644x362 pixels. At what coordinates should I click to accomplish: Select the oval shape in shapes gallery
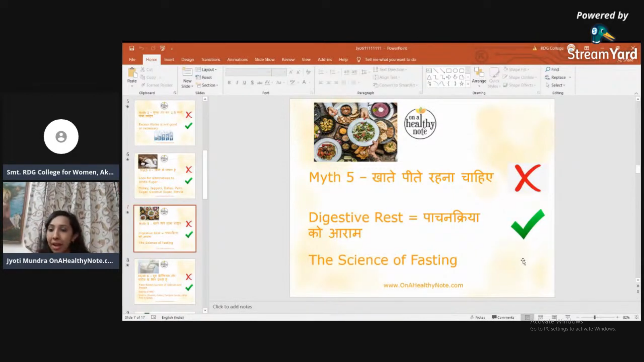[455, 70]
